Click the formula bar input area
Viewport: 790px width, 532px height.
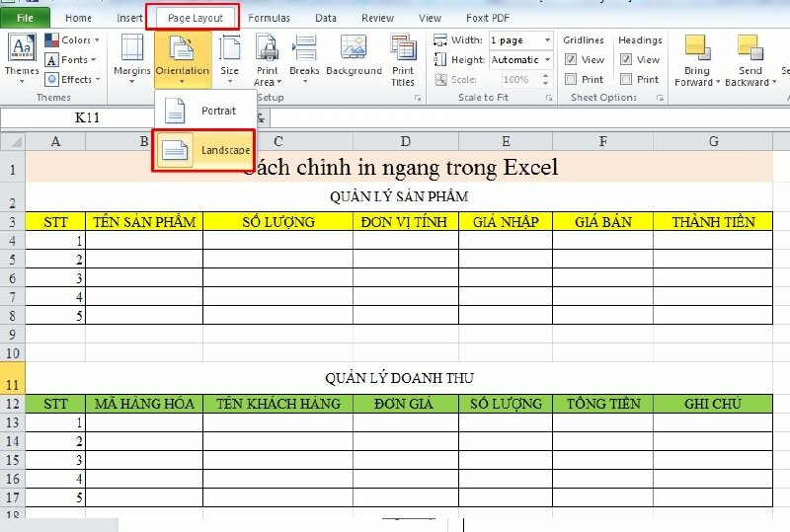tap(529, 117)
